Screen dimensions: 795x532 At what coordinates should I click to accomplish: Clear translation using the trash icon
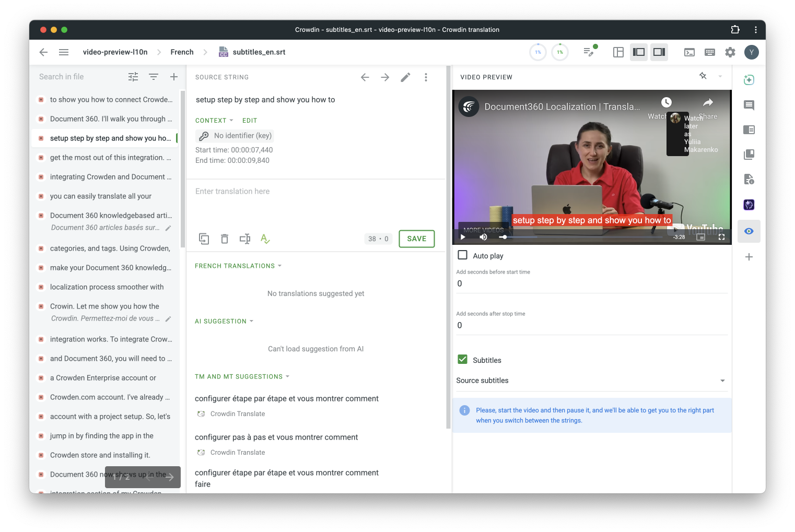pyautogui.click(x=225, y=239)
